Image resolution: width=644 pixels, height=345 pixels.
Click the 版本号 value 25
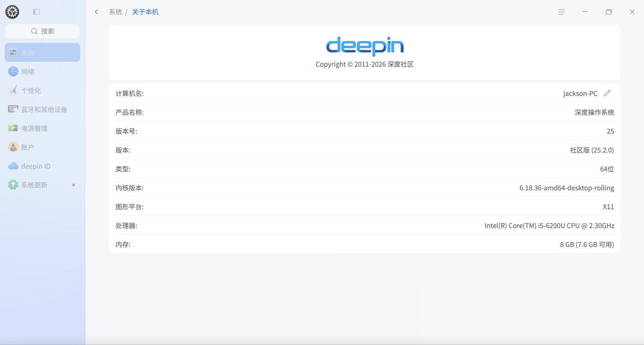pyautogui.click(x=611, y=131)
